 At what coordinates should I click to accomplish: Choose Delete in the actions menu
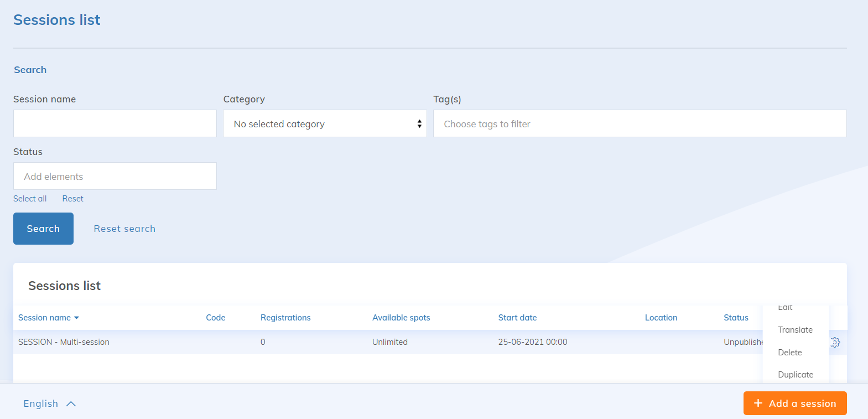789,353
